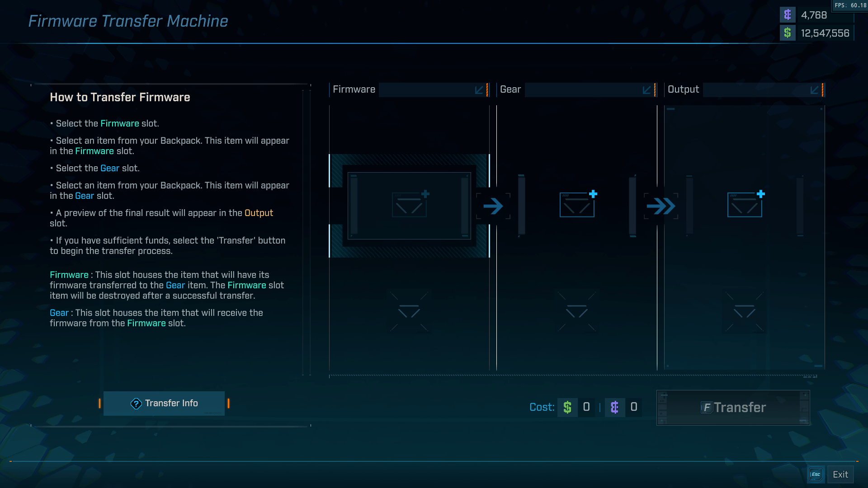Click the orange 'Output' word in instructions
The width and height of the screenshot is (868, 488).
[x=259, y=213]
